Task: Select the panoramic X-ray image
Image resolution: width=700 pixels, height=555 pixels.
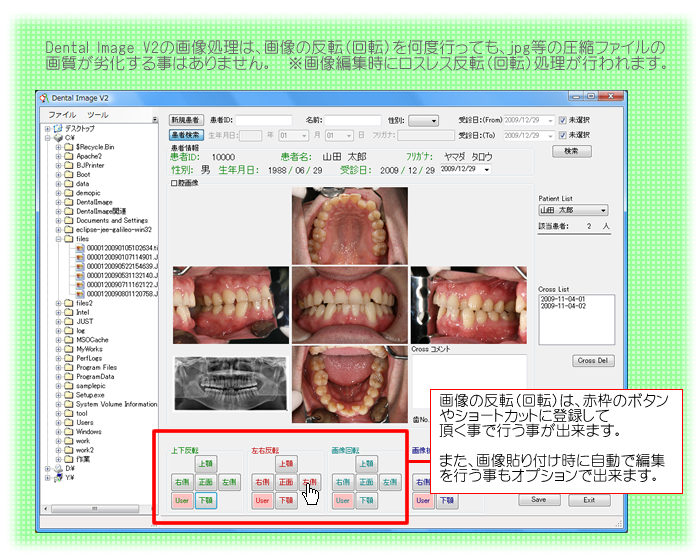Action: point(230,383)
